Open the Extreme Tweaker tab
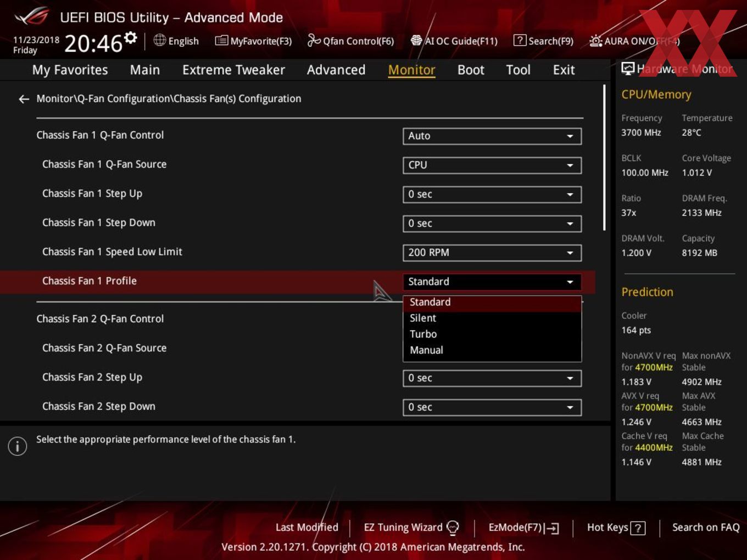Image resolution: width=747 pixels, height=560 pixels. click(x=233, y=70)
